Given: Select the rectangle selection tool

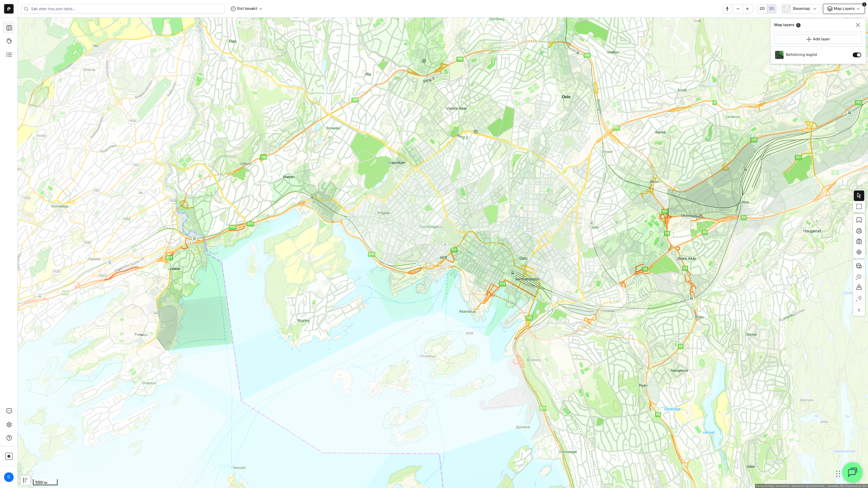Looking at the screenshot, I should (x=859, y=206).
